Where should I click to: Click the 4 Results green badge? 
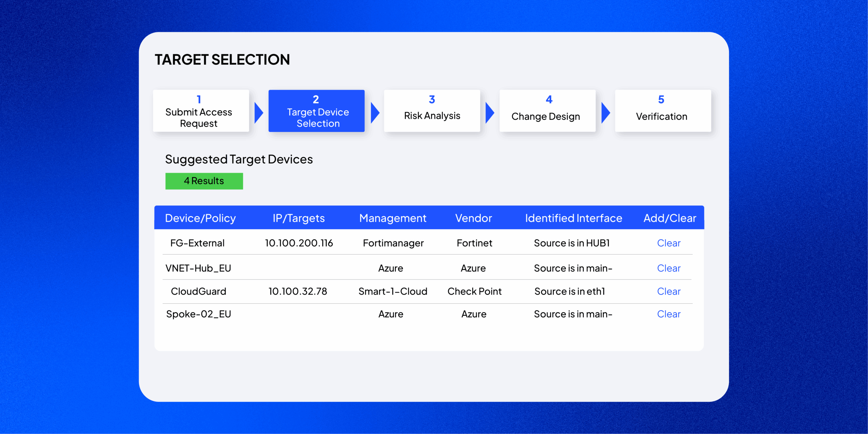(204, 181)
